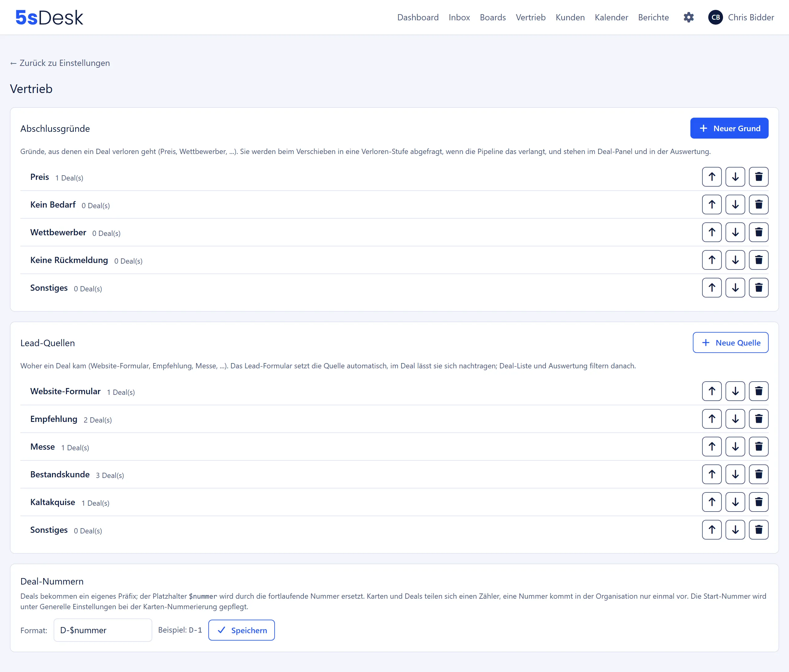Open settings via the gear icon
Image resolution: width=789 pixels, height=672 pixels.
689,18
